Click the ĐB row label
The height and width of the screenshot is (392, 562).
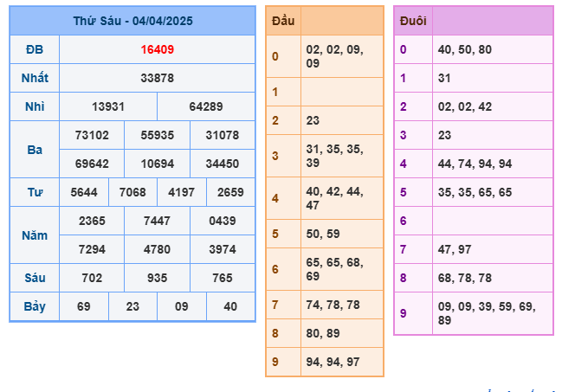[35, 49]
